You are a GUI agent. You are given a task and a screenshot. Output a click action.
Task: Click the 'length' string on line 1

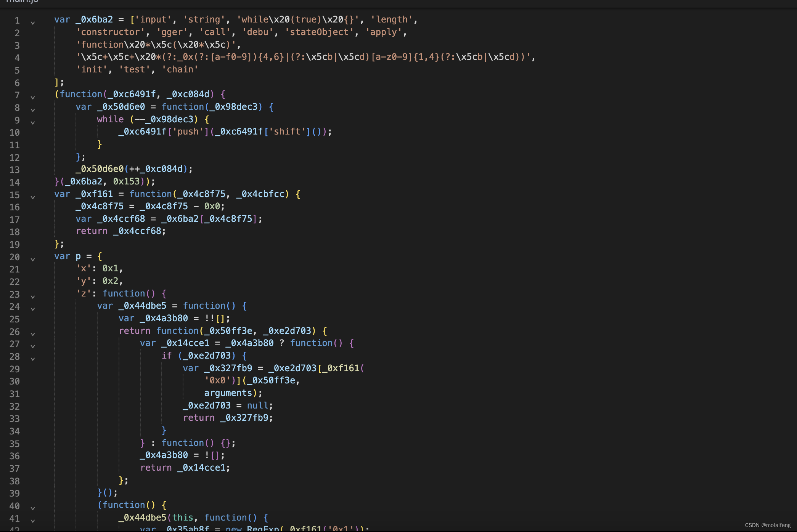tap(392, 19)
